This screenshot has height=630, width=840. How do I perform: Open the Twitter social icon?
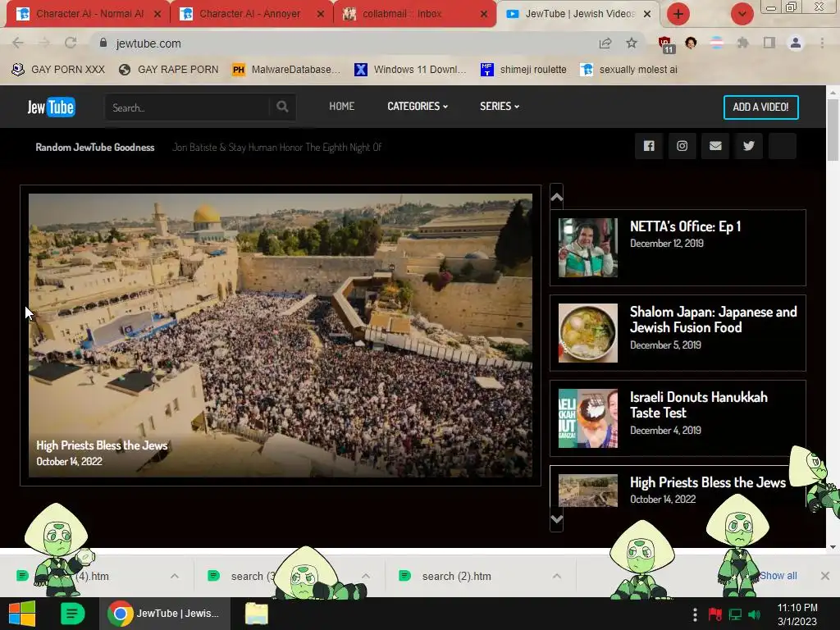click(x=748, y=146)
